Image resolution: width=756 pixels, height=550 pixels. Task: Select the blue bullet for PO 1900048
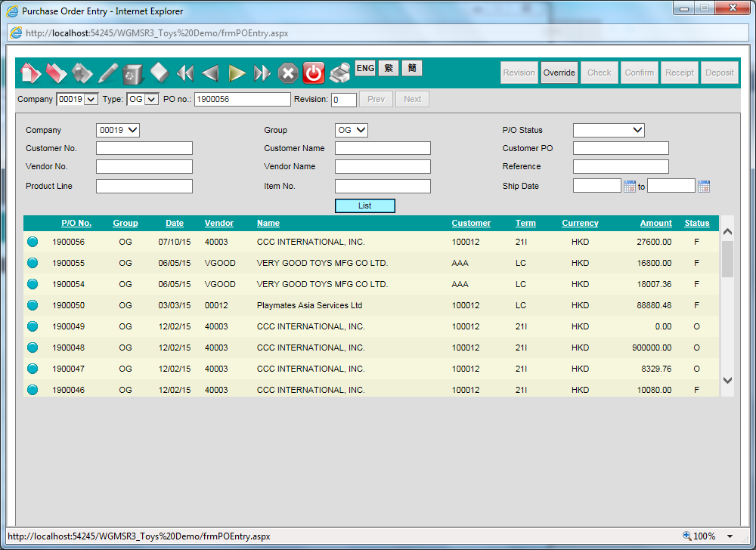pyautogui.click(x=33, y=348)
